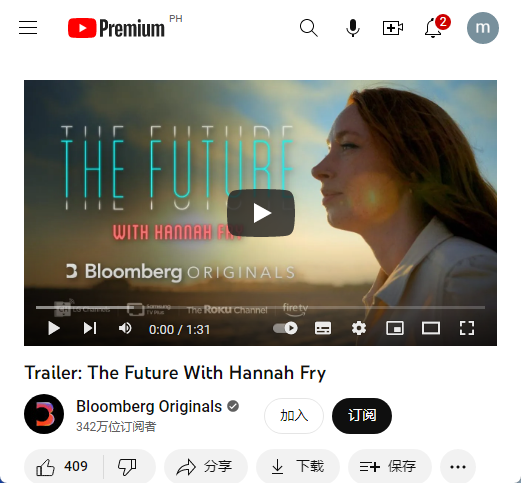Screen dimensions: 521x483
Task: Start voice search with microphone icon
Action: 353,28
